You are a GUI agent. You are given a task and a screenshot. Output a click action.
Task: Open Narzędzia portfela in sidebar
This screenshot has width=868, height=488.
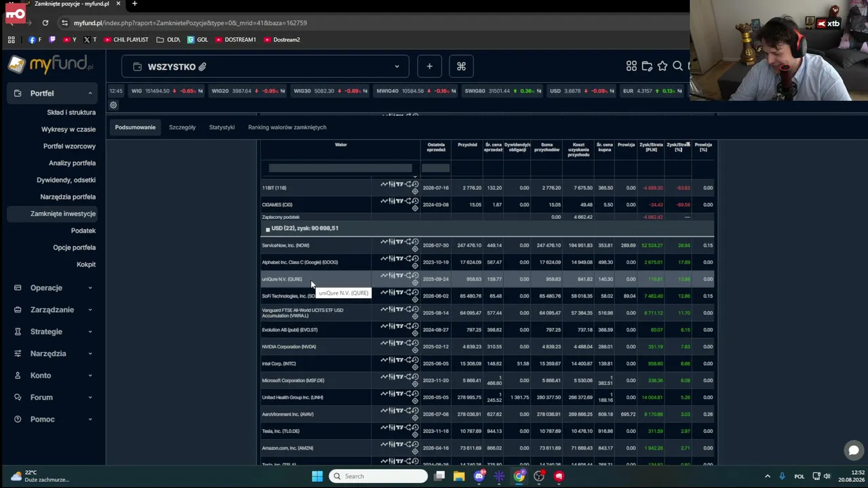coord(68,197)
